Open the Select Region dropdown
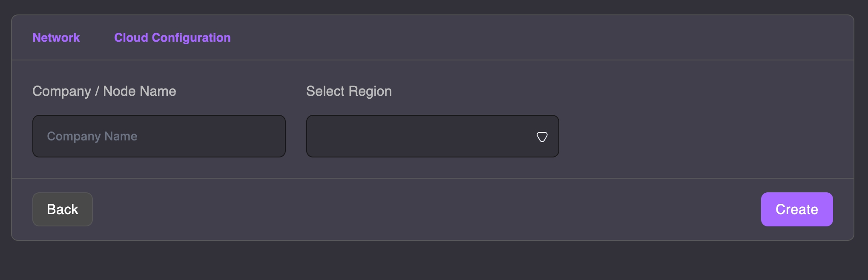868x280 pixels. click(x=432, y=136)
